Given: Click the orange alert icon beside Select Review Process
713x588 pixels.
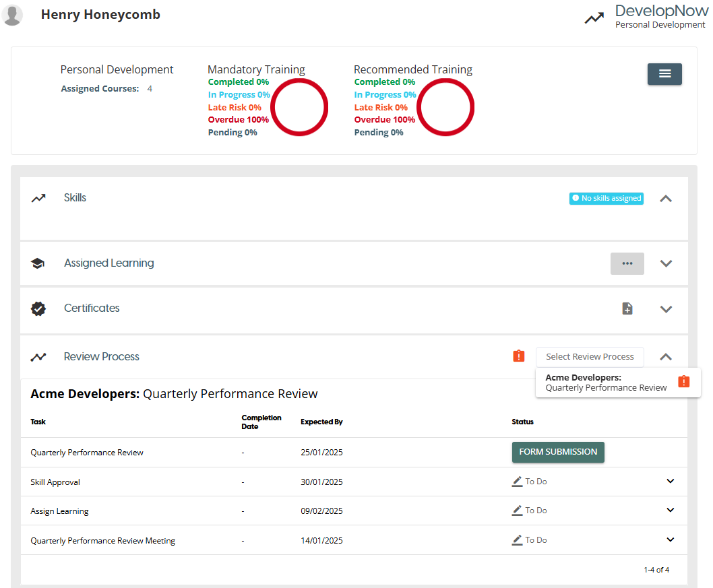Looking at the screenshot, I should pyautogui.click(x=518, y=356).
